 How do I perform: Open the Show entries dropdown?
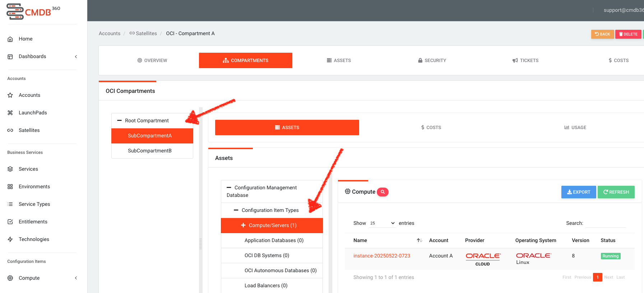click(383, 223)
